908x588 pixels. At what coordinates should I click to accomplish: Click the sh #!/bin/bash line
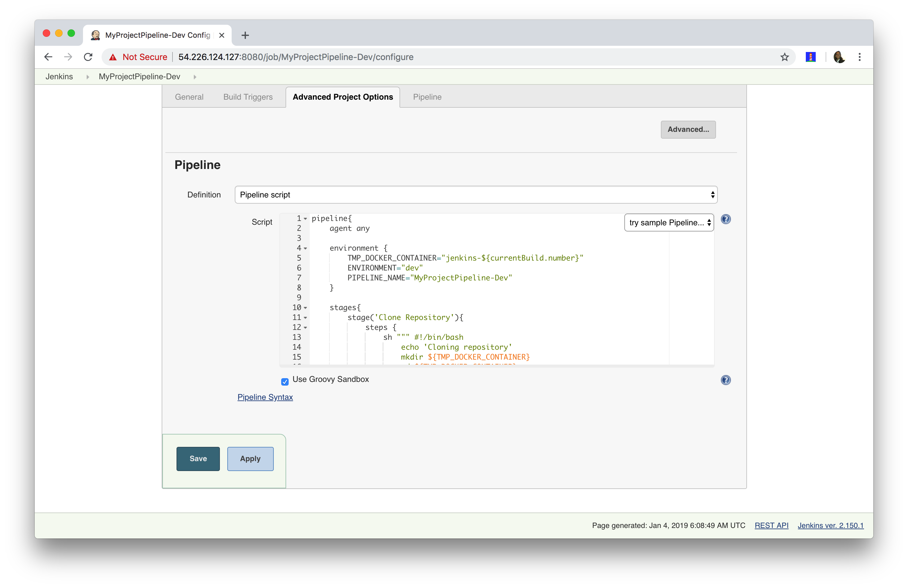(x=423, y=338)
